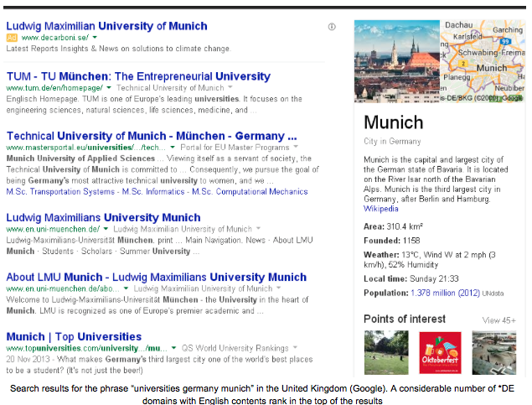Click green URL www.tum.de/en/homepage/
Screen dimensions: 532x405
click(x=54, y=88)
